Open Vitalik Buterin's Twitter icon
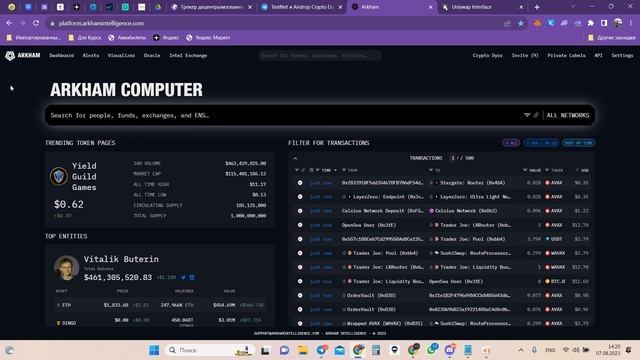640x360 pixels. [183, 278]
